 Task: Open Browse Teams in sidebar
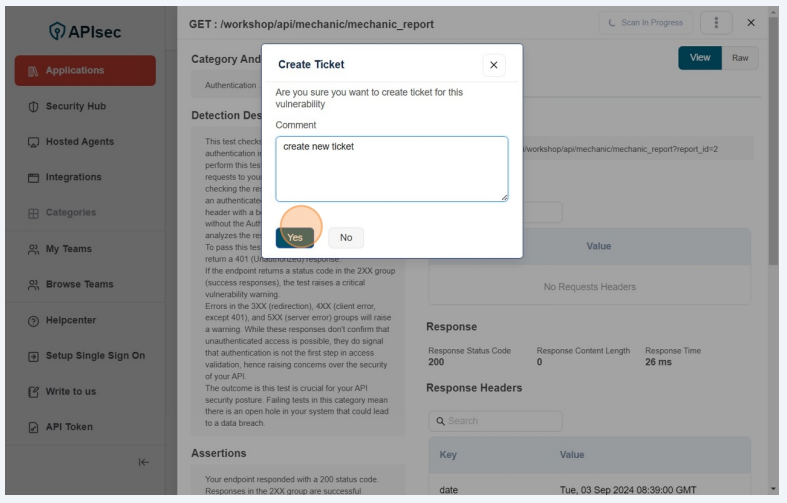click(79, 284)
